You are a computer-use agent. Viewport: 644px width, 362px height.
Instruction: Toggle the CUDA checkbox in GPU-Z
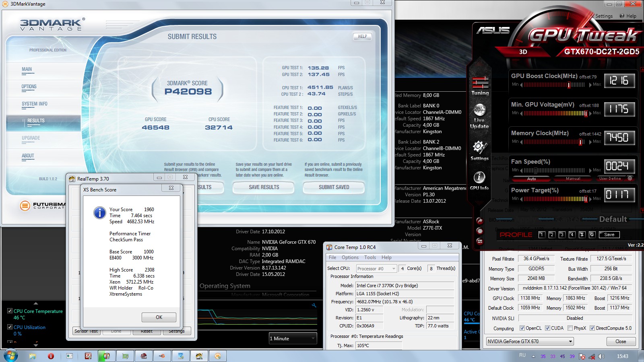pyautogui.click(x=547, y=328)
